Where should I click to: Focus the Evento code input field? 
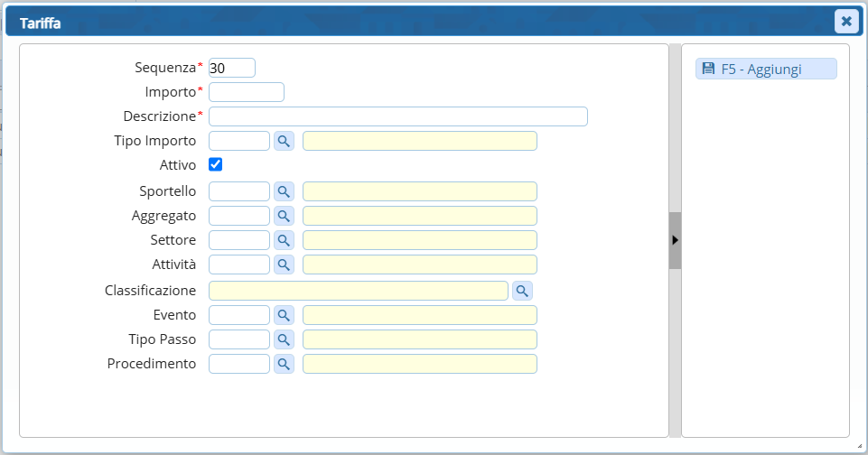239,315
